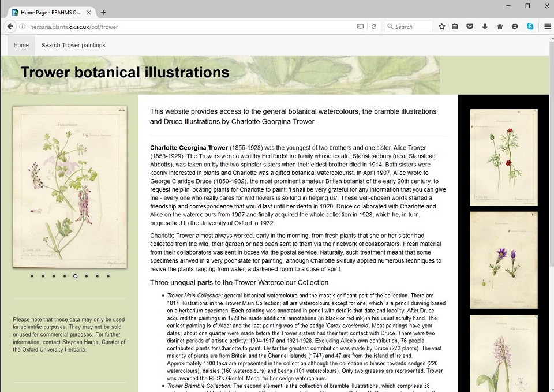Select the sixth carousel dot
Screen dimensions: 554x392
coord(86,276)
